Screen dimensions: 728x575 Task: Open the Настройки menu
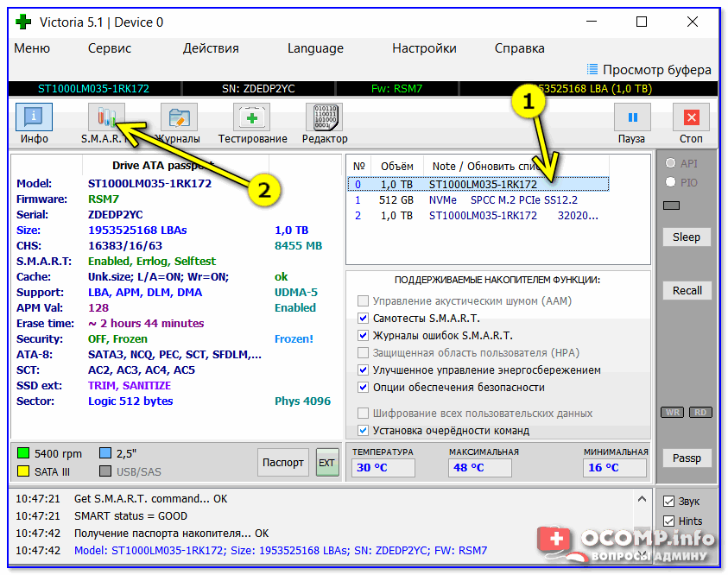point(424,48)
